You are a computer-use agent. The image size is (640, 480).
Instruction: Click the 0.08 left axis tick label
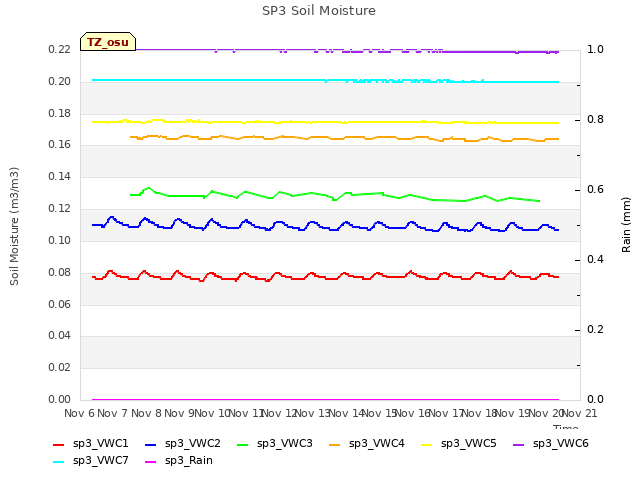click(x=59, y=272)
